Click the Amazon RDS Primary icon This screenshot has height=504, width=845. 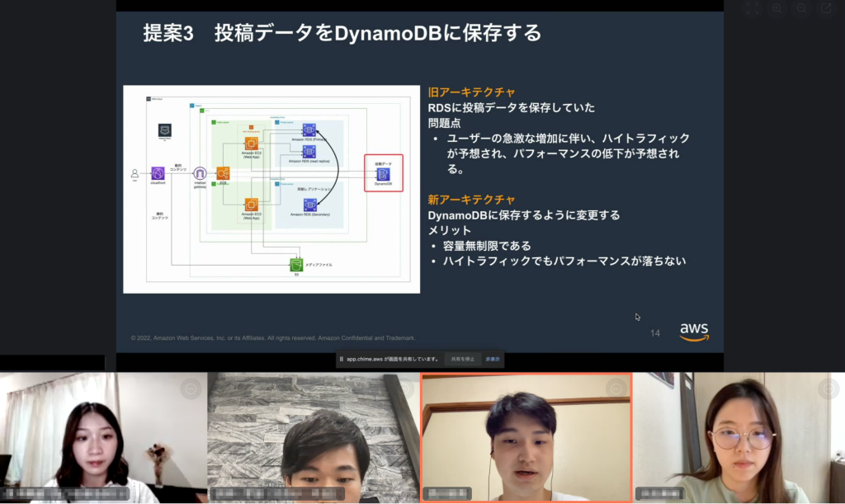tap(308, 130)
